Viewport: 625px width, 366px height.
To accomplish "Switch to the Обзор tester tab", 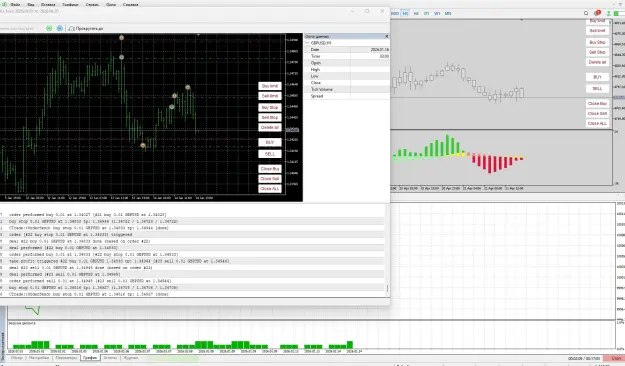I will tap(17, 358).
